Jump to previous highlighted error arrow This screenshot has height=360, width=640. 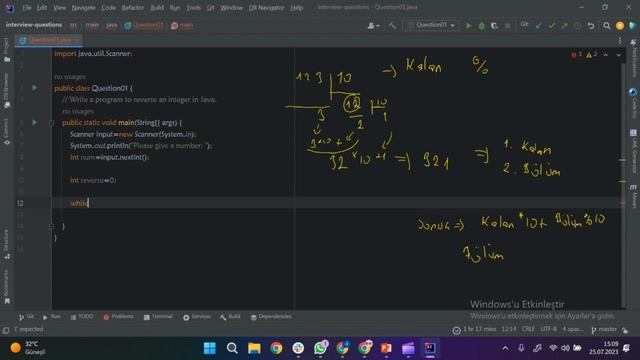pos(606,55)
